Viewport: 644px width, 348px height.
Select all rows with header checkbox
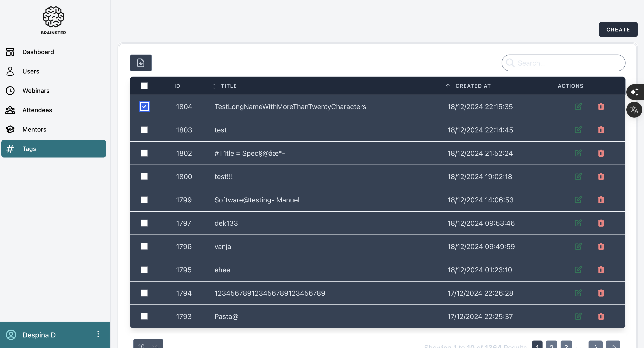(144, 86)
